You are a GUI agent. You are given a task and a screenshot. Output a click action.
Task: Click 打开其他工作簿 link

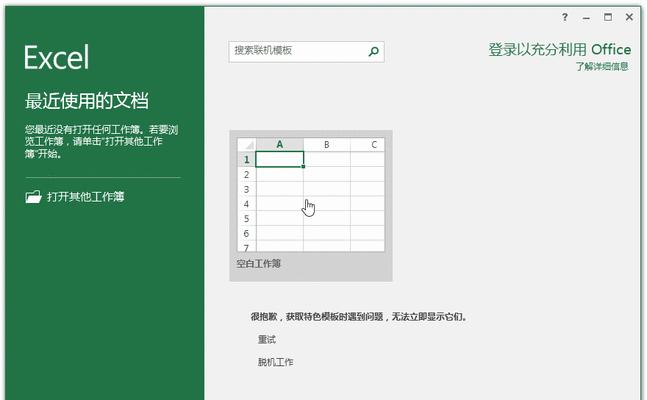85,196
